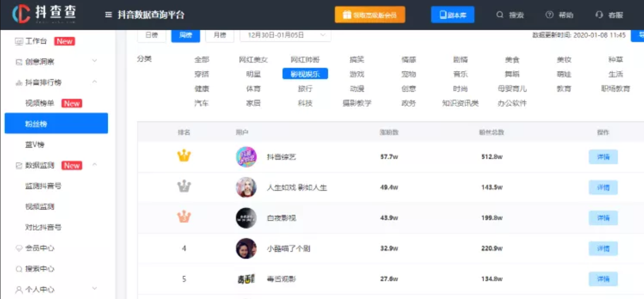Select category 明星

(x=253, y=74)
